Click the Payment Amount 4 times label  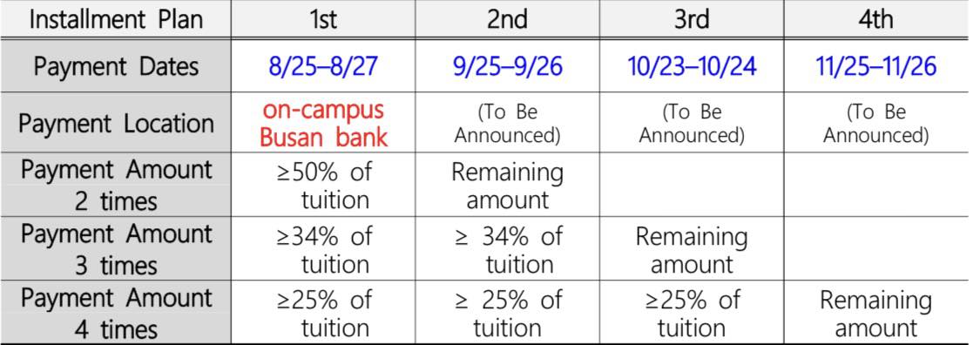116,313
